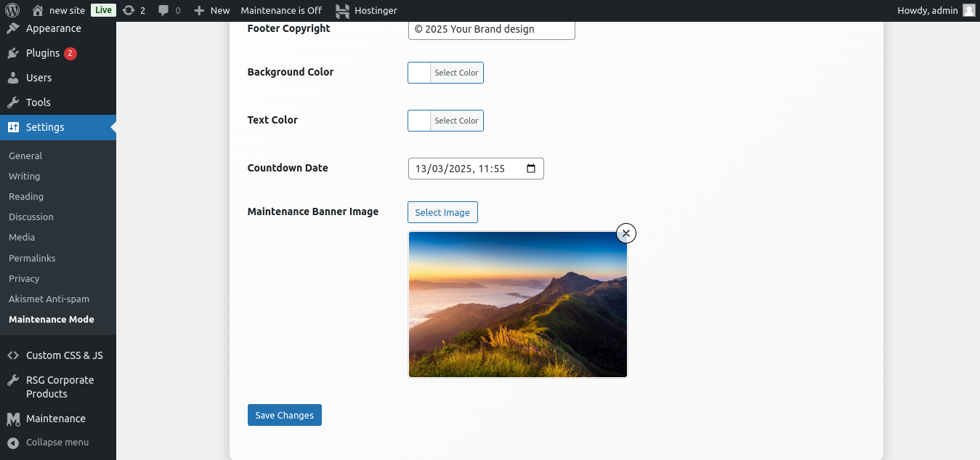
Task: Pick a Background Color via Select Color
Action: point(456,73)
